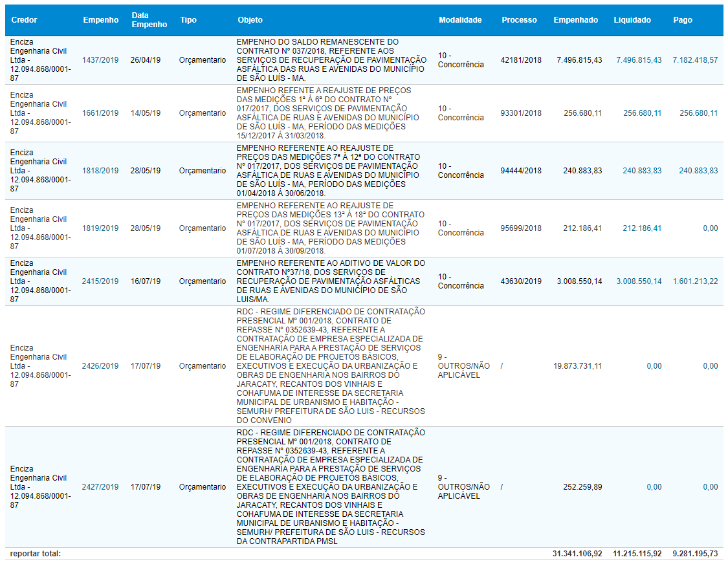Open Liquidado value for empenho 2415/2019
Screen dimensions: 728x566
point(639,281)
